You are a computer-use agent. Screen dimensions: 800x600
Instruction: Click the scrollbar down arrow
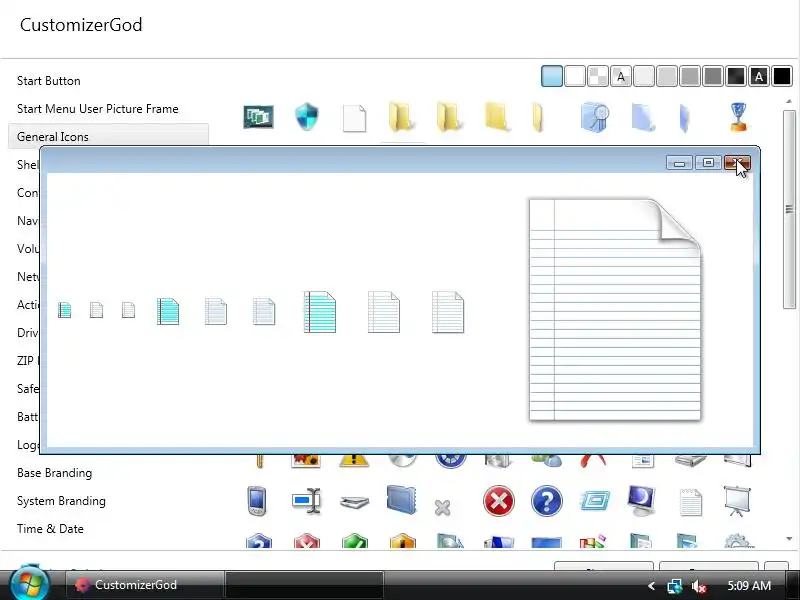coord(789,539)
